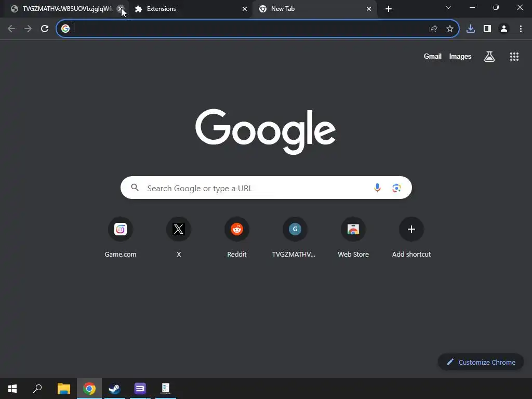Open Chrome downloads tray
Viewport: 532px width, 399px height.
pos(471,29)
